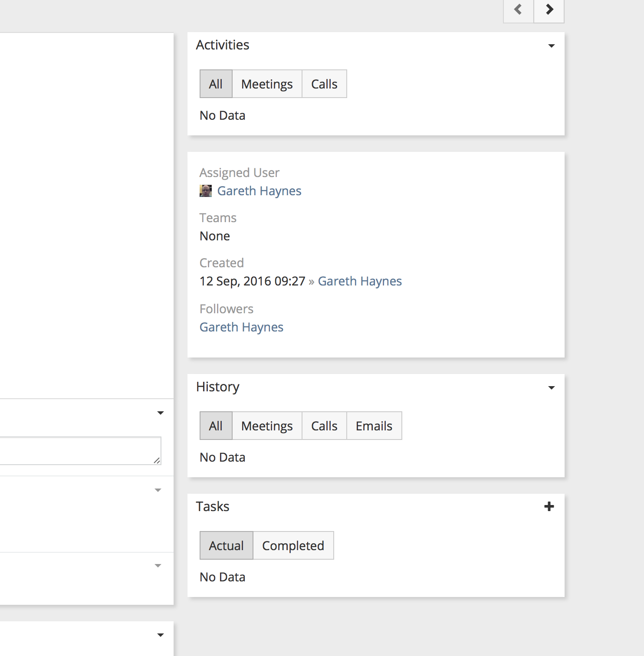Click inside the text area on left panel
This screenshot has height=656, width=644.
pyautogui.click(x=78, y=451)
